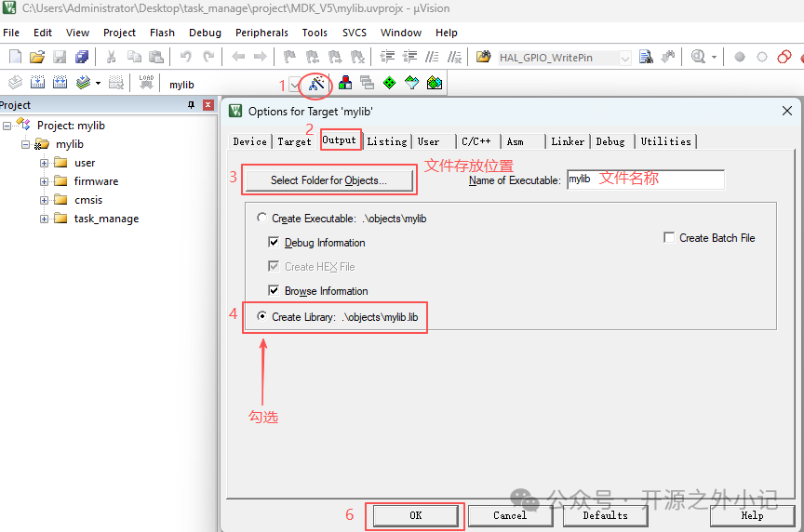Open Manage Project Items colored blocks icon
Image resolution: width=804 pixels, height=532 pixels.
pyautogui.click(x=345, y=83)
